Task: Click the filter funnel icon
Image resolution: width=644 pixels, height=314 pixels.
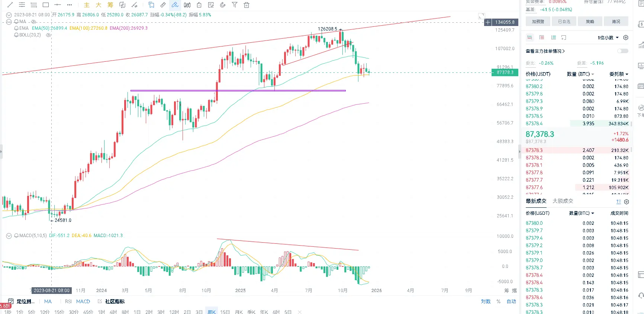Action: click(x=235, y=5)
